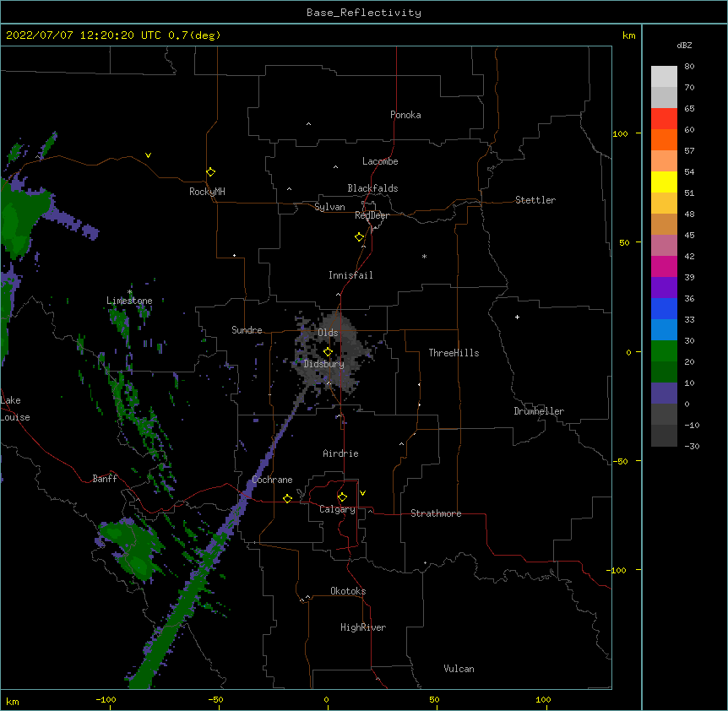Viewport: 728px width, 711px height.
Task: Select the Innisfail label
Action: 350,275
